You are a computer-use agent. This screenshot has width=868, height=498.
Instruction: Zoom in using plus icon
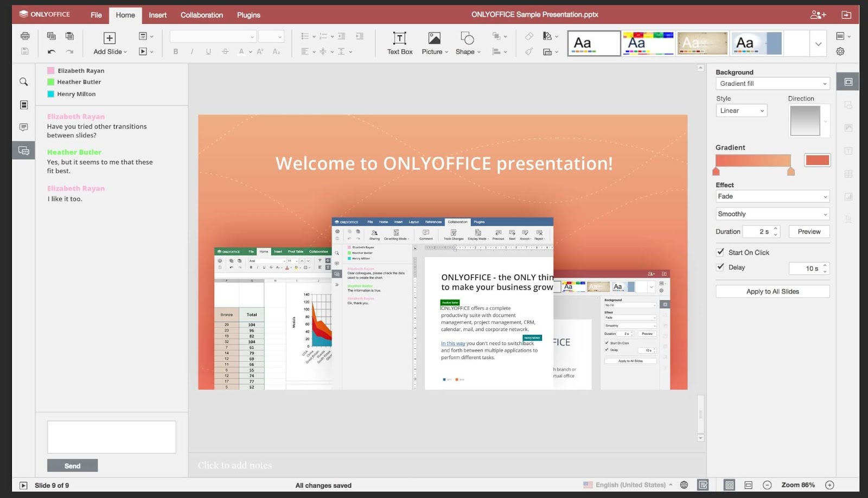point(829,485)
